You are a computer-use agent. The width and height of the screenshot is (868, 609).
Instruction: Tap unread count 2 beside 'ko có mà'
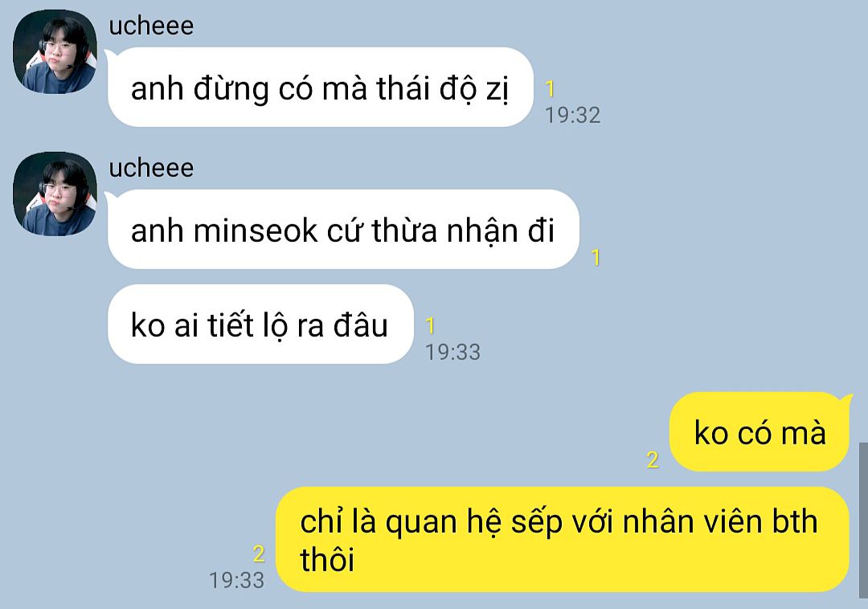pyautogui.click(x=653, y=460)
